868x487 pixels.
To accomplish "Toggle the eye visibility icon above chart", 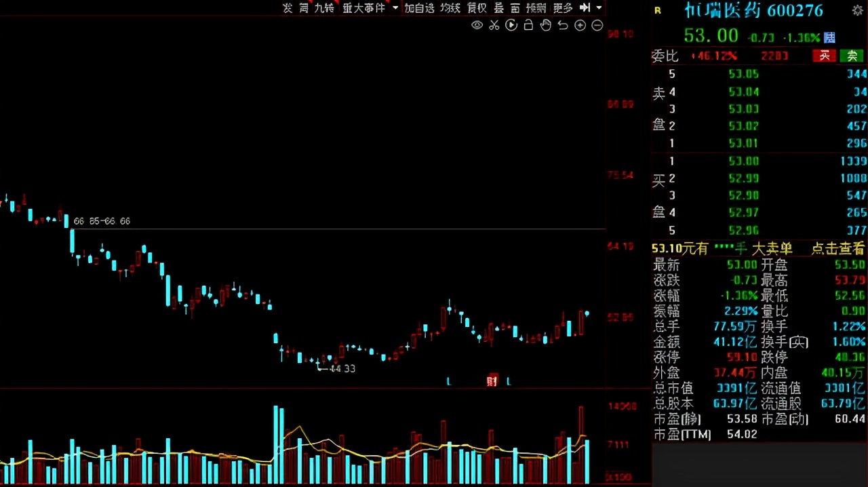I will (x=477, y=25).
